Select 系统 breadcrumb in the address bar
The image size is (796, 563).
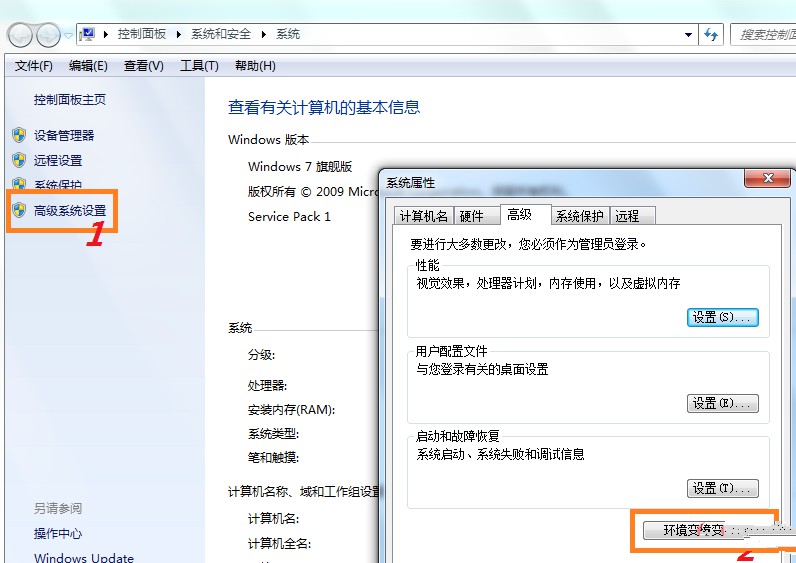point(288,34)
